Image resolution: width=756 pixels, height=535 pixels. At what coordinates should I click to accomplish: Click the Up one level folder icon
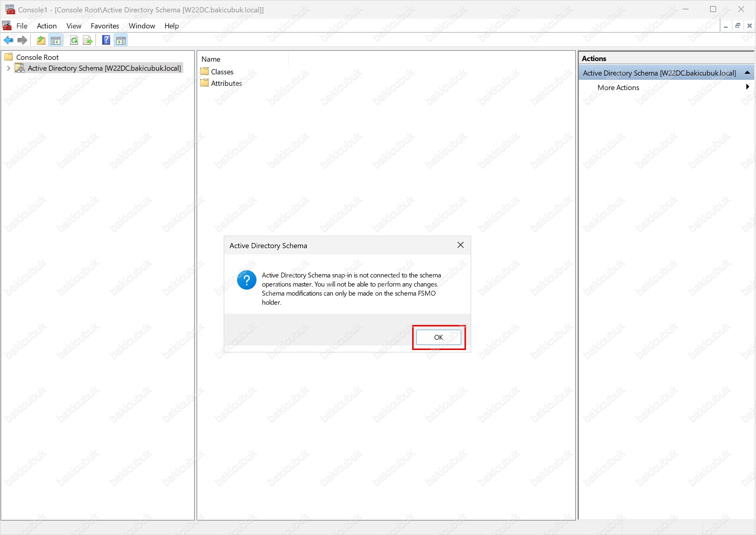41,40
